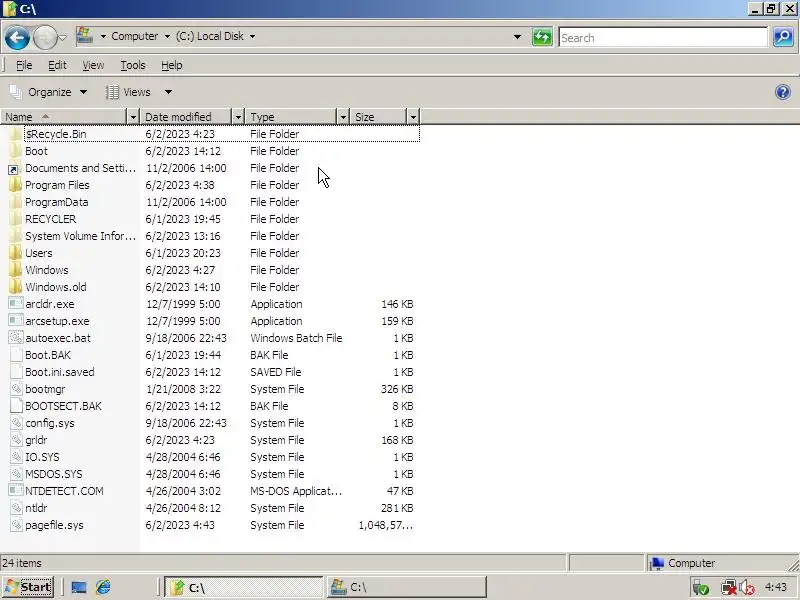Open the recent pages dropdown beside Forward

(63, 38)
